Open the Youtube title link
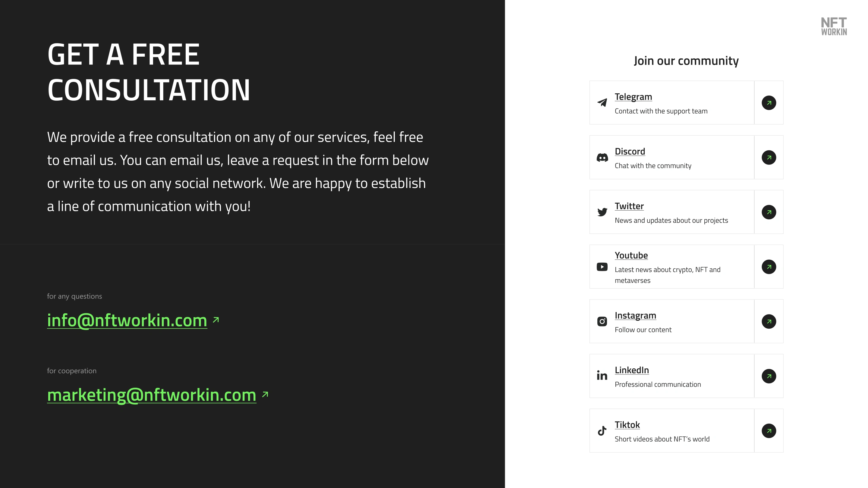 pyautogui.click(x=631, y=255)
